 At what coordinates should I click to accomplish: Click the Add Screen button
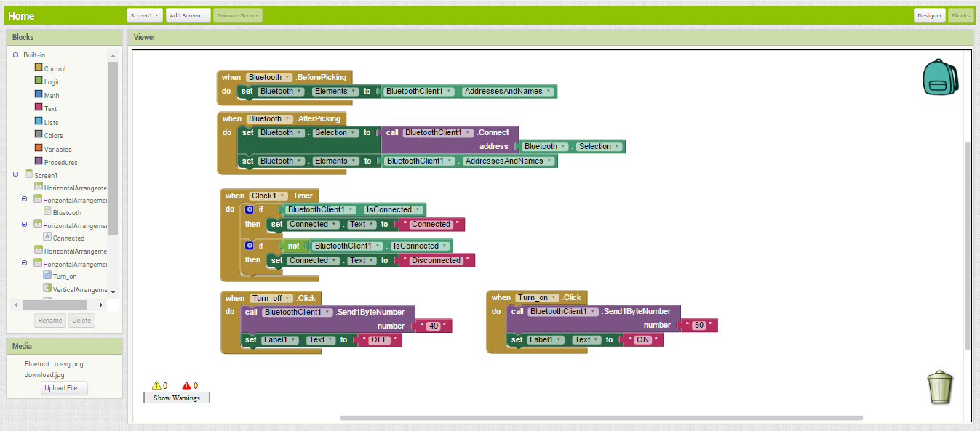pyautogui.click(x=187, y=15)
